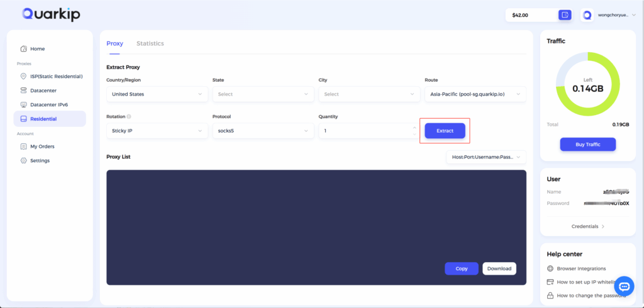Click the user avatar icon in header
This screenshot has width=644, height=308.
coord(587,14)
